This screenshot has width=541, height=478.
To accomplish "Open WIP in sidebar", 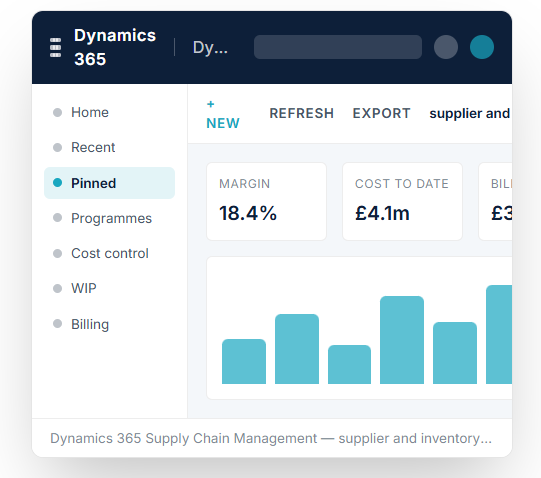I will point(109,289).
